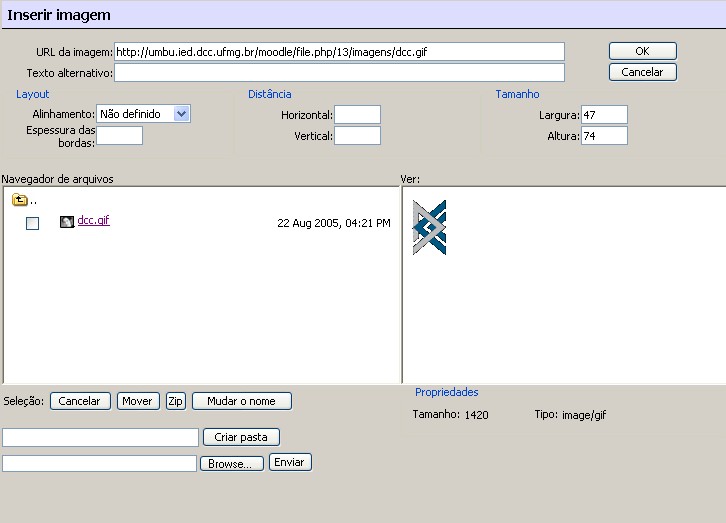The height and width of the screenshot is (523, 726).
Task: Click the parent folder up icon
Action: (x=19, y=200)
